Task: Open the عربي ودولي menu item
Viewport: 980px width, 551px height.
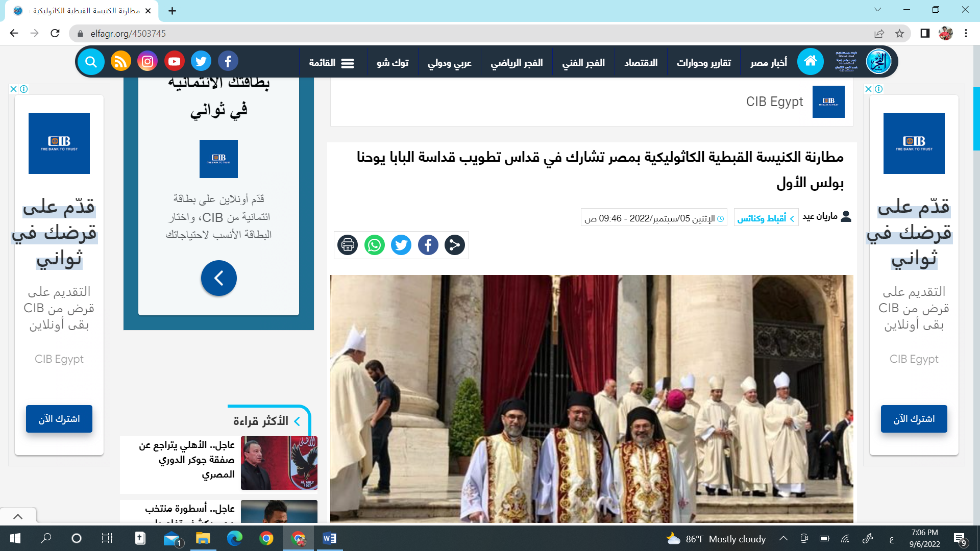Action: (x=449, y=62)
